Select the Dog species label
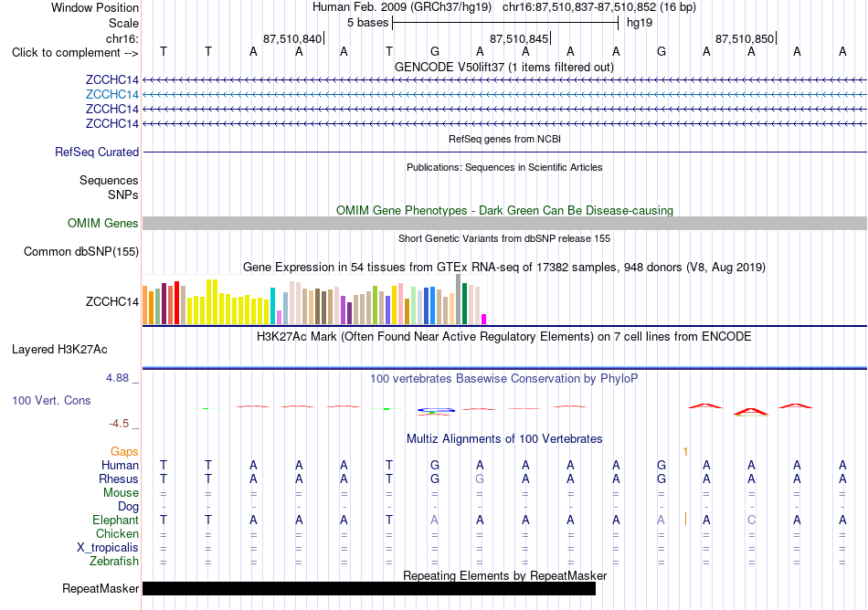Screen dimensions: 868x610 [x=128, y=507]
